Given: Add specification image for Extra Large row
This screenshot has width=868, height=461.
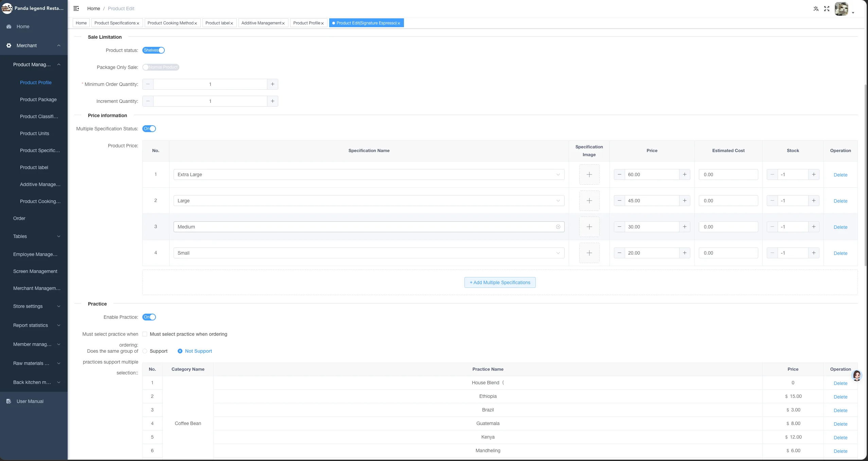Looking at the screenshot, I should point(589,174).
